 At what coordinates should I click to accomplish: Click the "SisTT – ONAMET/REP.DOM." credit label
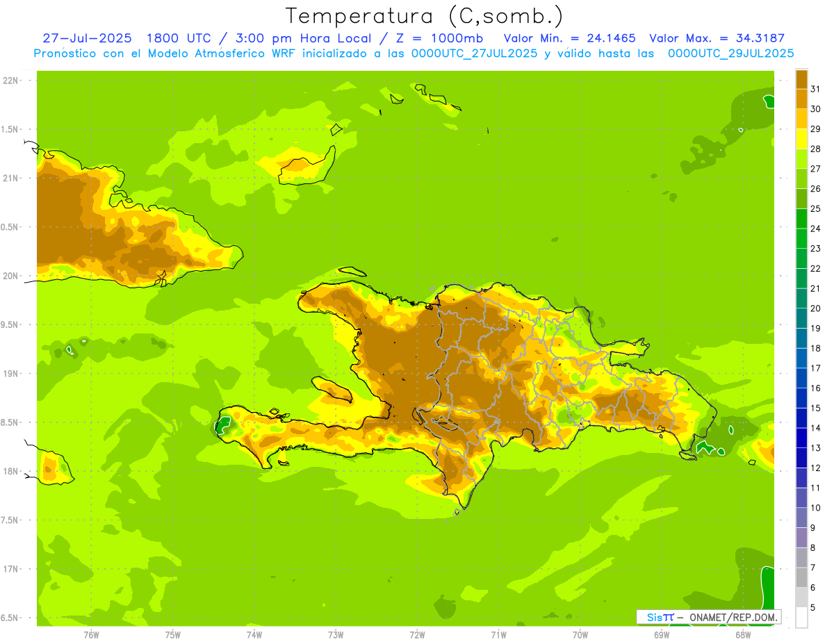[709, 617]
